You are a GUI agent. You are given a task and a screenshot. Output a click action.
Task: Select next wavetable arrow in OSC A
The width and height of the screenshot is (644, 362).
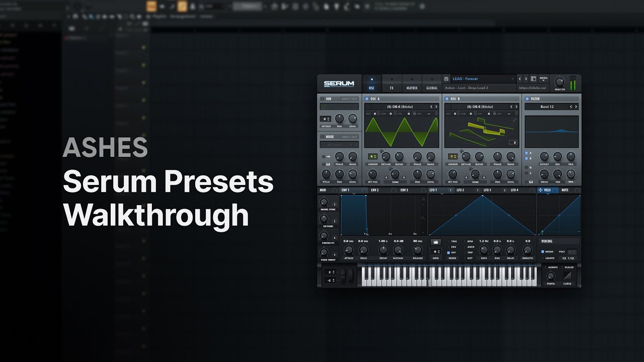(436, 107)
